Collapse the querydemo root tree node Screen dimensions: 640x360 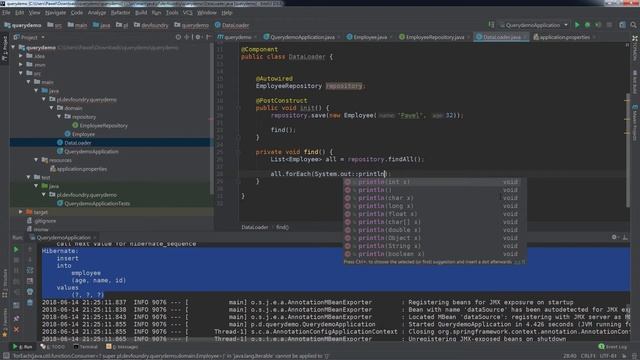[13, 47]
